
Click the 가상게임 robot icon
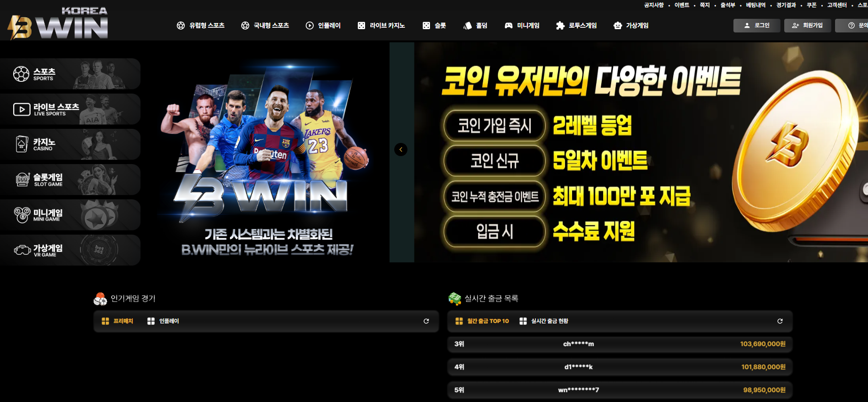tap(618, 26)
